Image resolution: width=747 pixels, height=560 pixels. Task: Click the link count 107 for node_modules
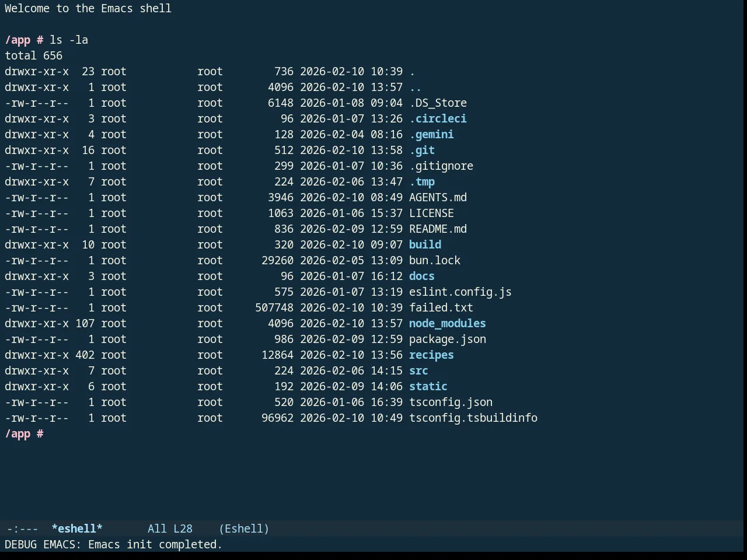(85, 323)
